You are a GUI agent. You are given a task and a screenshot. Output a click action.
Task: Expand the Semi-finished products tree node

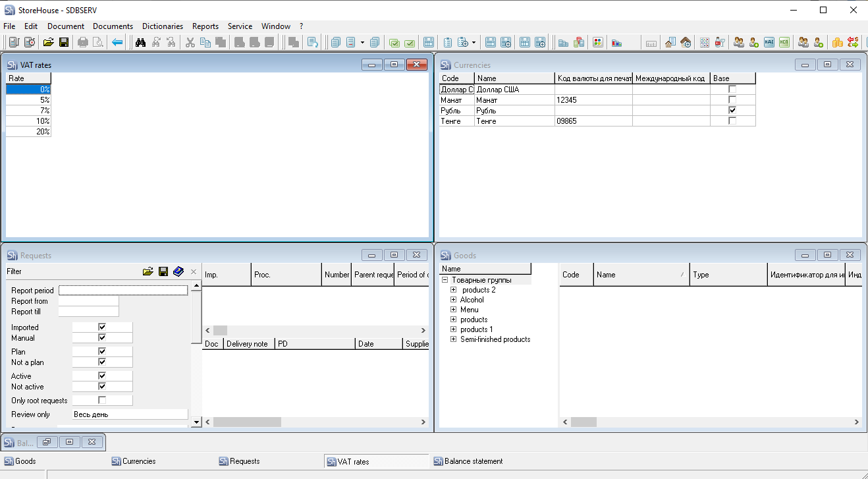pyautogui.click(x=453, y=339)
